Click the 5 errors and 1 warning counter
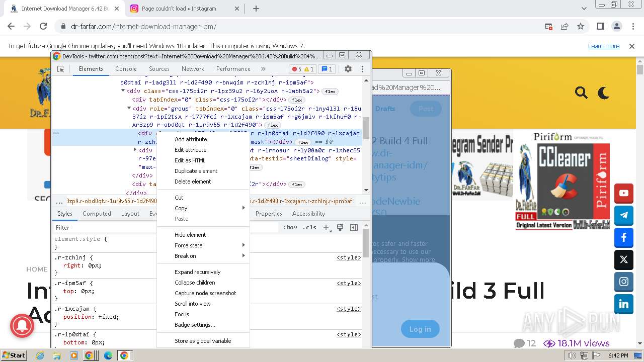Viewport: 644px width, 362px height. (x=303, y=69)
